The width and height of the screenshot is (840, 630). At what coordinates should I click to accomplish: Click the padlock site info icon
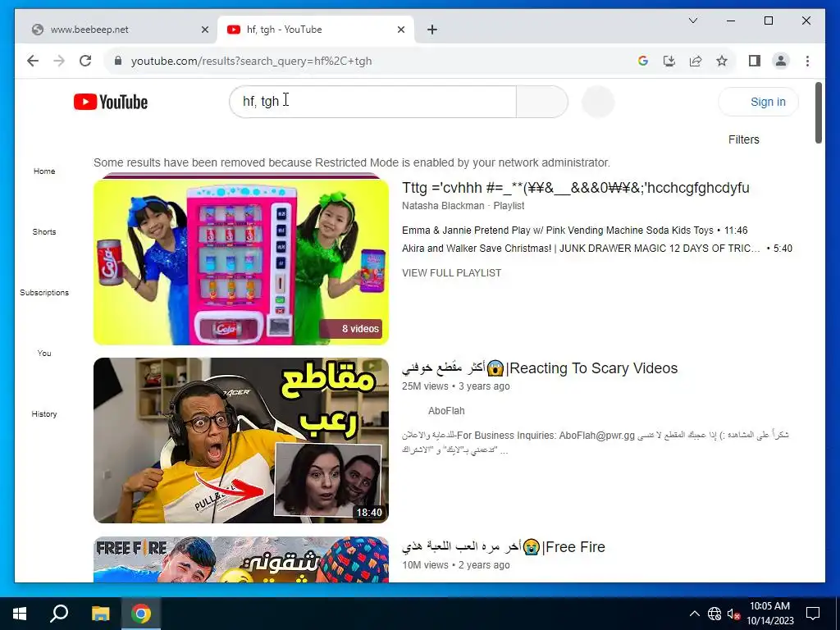tap(118, 61)
